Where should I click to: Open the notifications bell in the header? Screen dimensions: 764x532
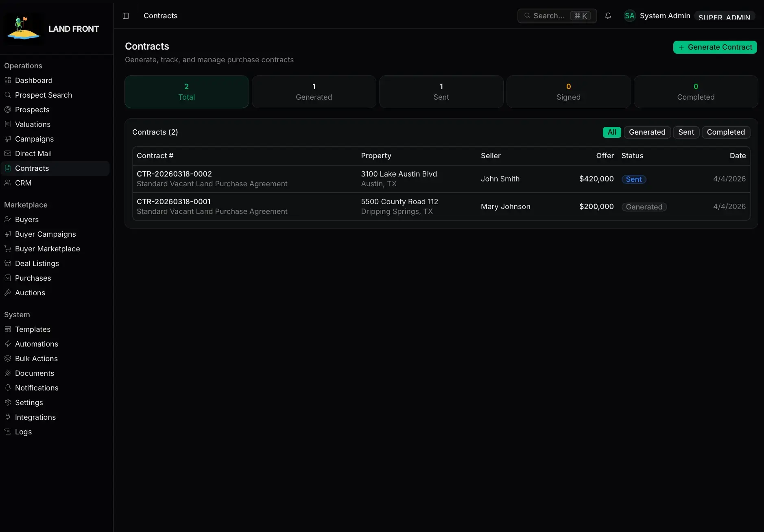[608, 16]
